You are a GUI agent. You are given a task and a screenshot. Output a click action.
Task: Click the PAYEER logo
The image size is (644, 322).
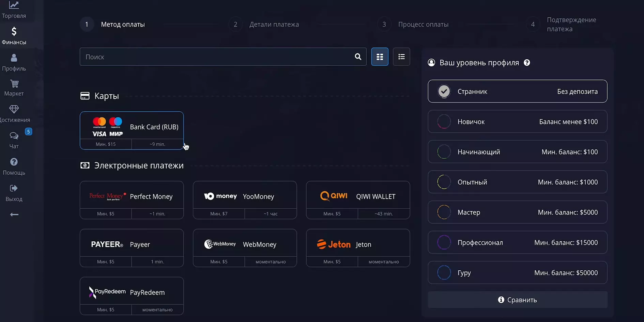[x=107, y=244]
